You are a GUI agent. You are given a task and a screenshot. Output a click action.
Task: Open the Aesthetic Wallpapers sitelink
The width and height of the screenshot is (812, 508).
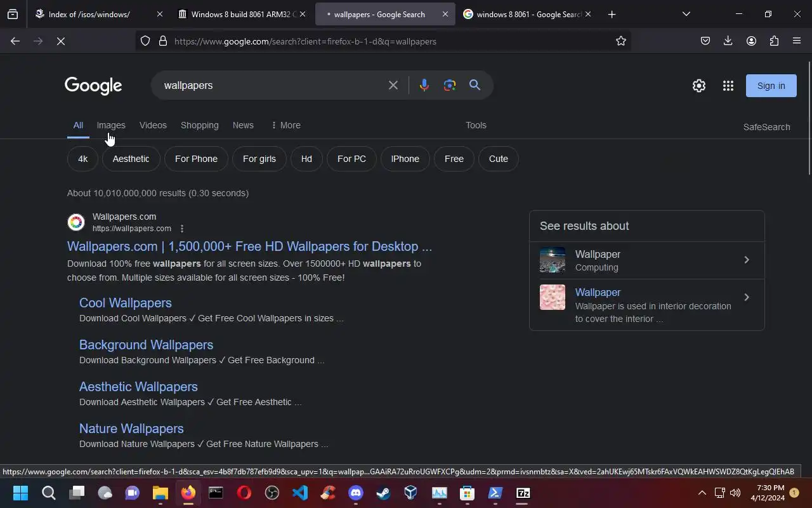[x=138, y=387]
